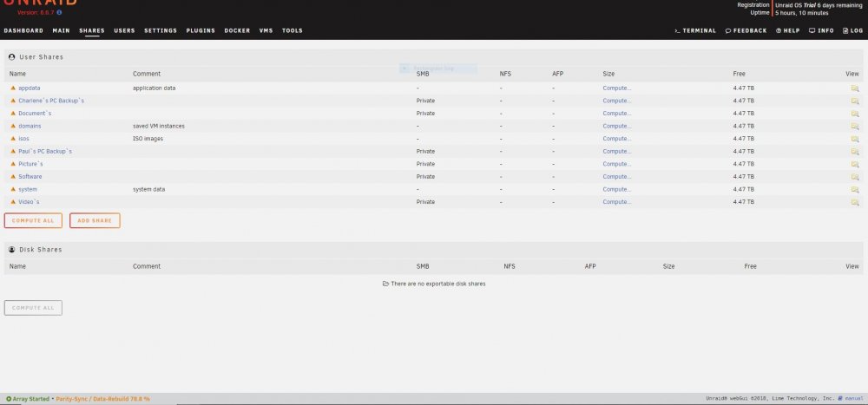Click the 'ISO images' comment text

click(148, 139)
